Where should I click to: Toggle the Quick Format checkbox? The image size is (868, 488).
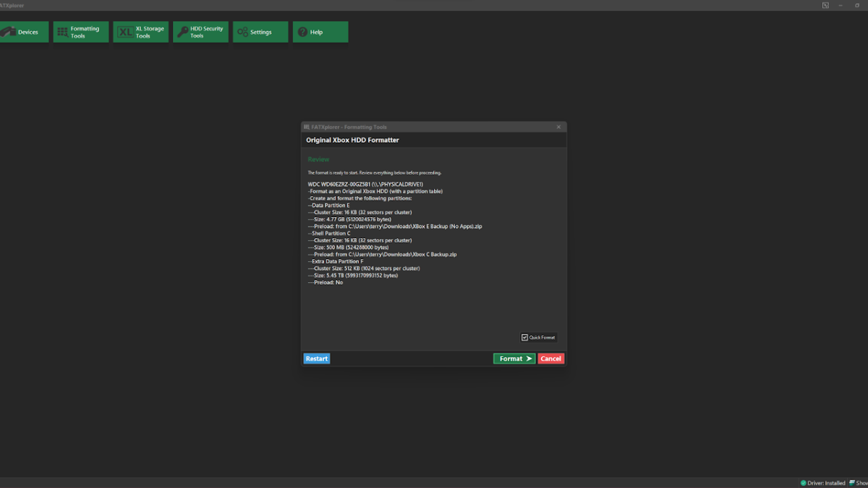click(525, 337)
